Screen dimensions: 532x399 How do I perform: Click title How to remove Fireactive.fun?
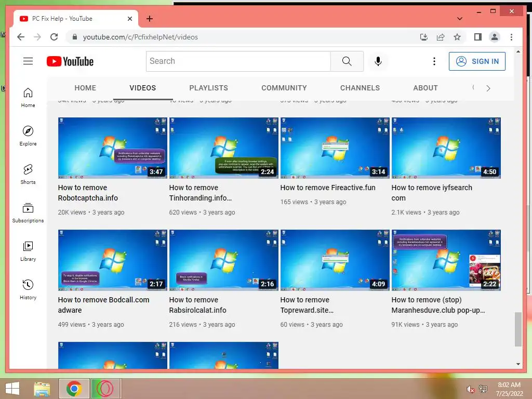[x=328, y=188]
